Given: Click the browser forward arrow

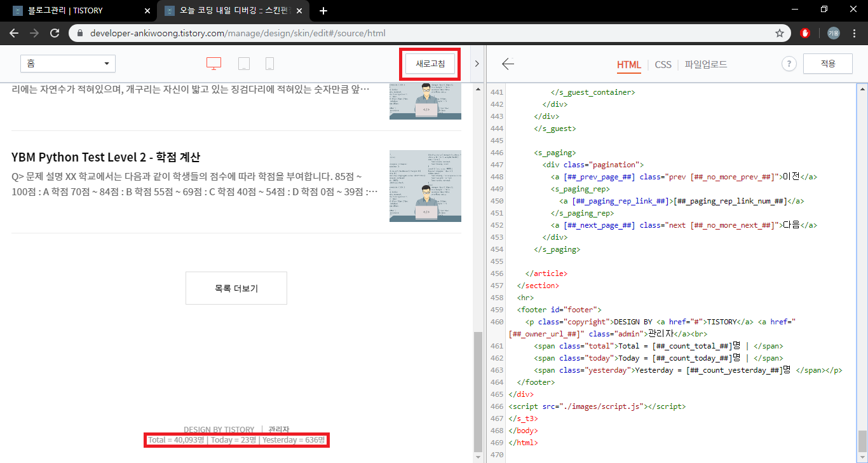Looking at the screenshot, I should pyautogui.click(x=34, y=33).
